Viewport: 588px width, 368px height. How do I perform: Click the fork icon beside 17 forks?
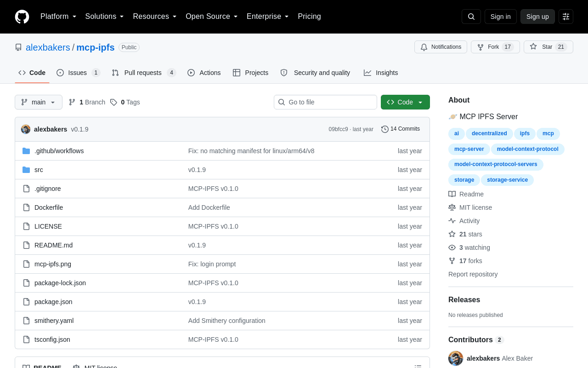coord(452,261)
